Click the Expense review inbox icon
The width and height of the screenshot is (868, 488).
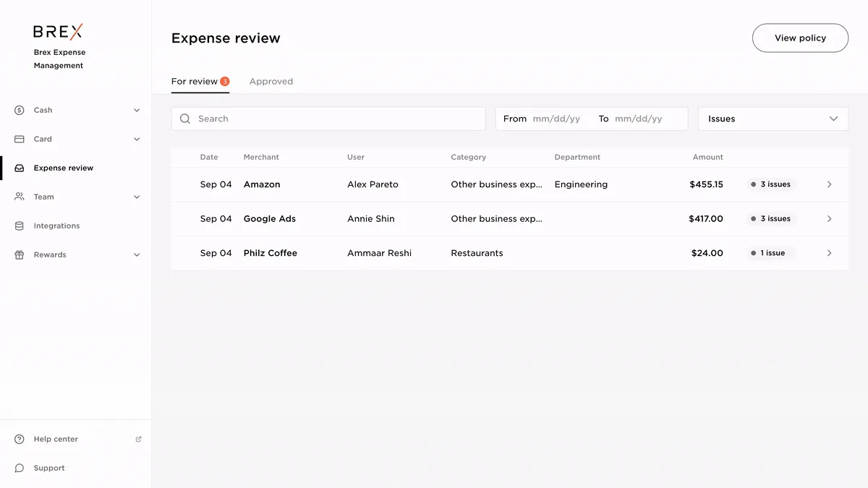pyautogui.click(x=20, y=168)
